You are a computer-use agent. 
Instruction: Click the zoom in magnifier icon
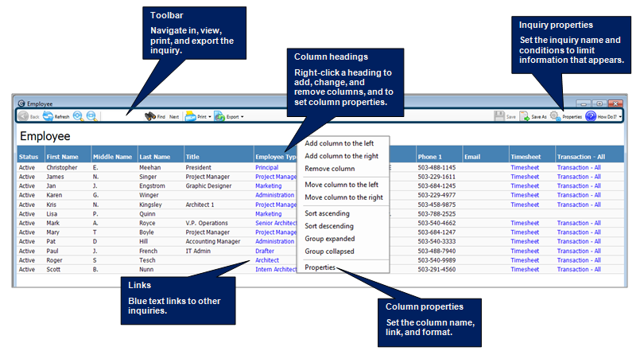78,116
